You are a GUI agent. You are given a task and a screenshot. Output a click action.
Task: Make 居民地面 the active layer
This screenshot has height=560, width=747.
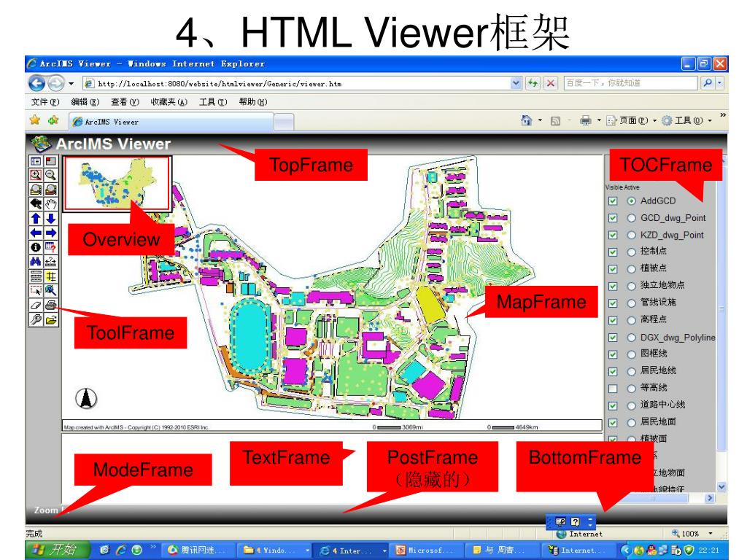[631, 422]
